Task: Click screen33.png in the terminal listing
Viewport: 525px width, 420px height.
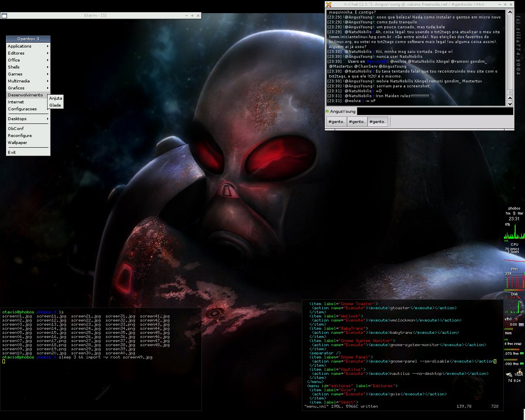Action: [120, 324]
